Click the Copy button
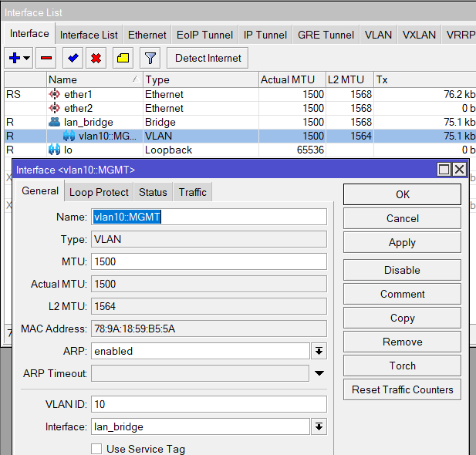The height and width of the screenshot is (455, 476). pyautogui.click(x=402, y=318)
